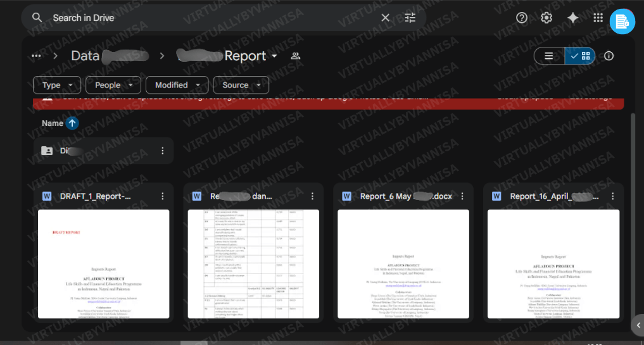Open the account profile avatar

pyautogui.click(x=622, y=22)
